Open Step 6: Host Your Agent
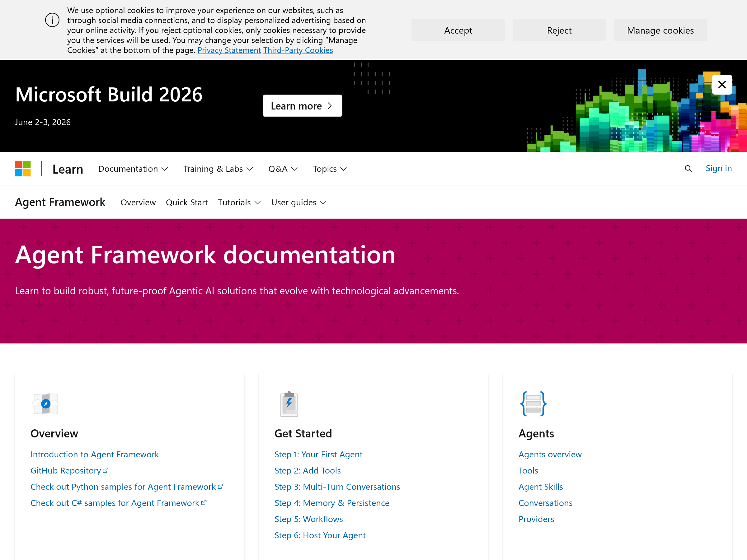747x560 pixels. point(320,535)
